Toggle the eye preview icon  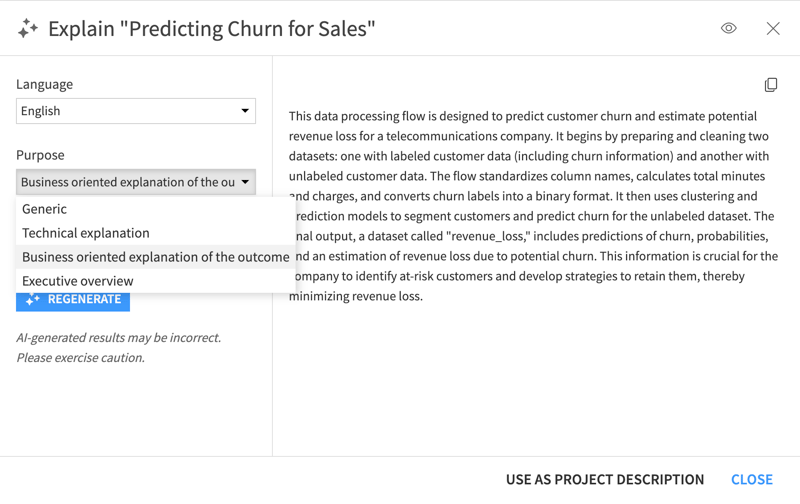(729, 28)
